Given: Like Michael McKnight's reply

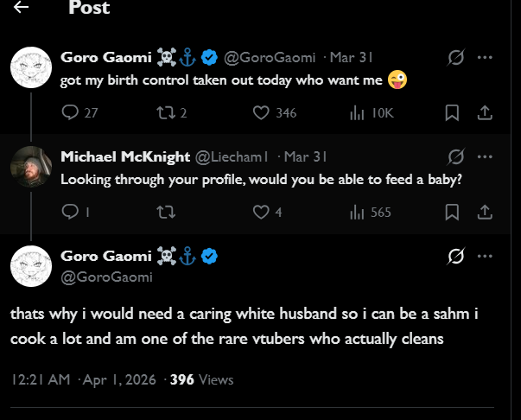Looking at the screenshot, I should coord(262,213).
